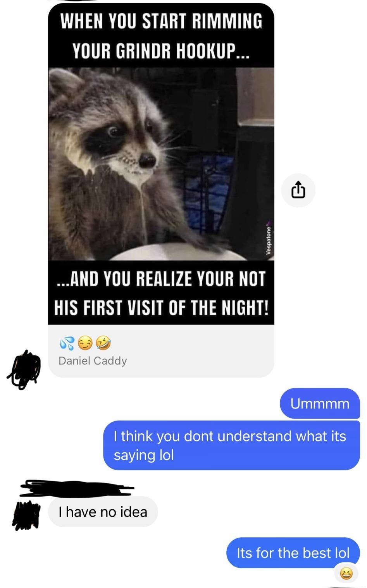Open Daniel Caddy's shared post link

pyautogui.click(x=93, y=360)
